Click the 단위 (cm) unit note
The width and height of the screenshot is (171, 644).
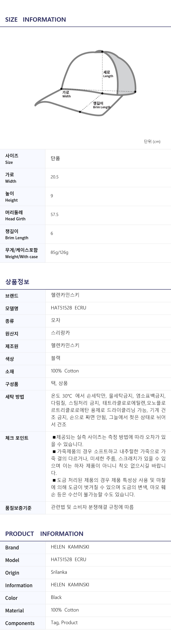click(152, 141)
